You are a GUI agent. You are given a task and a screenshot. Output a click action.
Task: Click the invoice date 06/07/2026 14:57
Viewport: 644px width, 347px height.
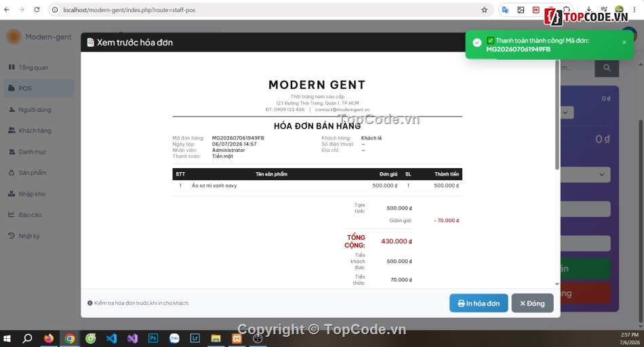234,144
